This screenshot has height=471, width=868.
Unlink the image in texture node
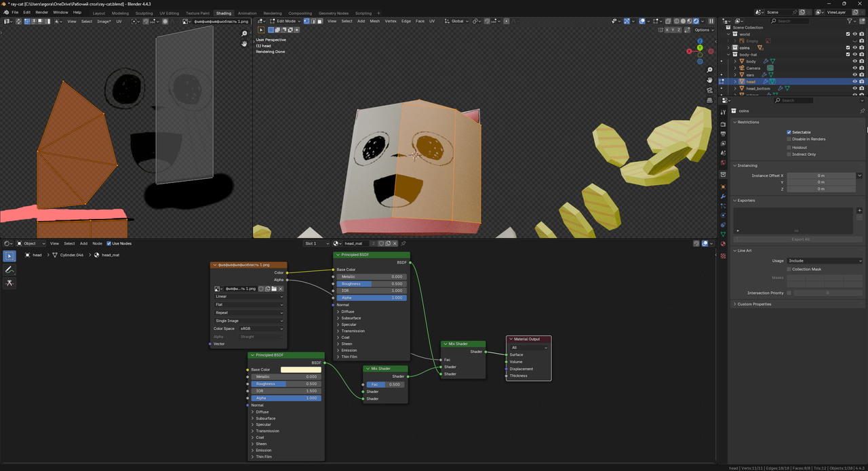click(x=280, y=289)
